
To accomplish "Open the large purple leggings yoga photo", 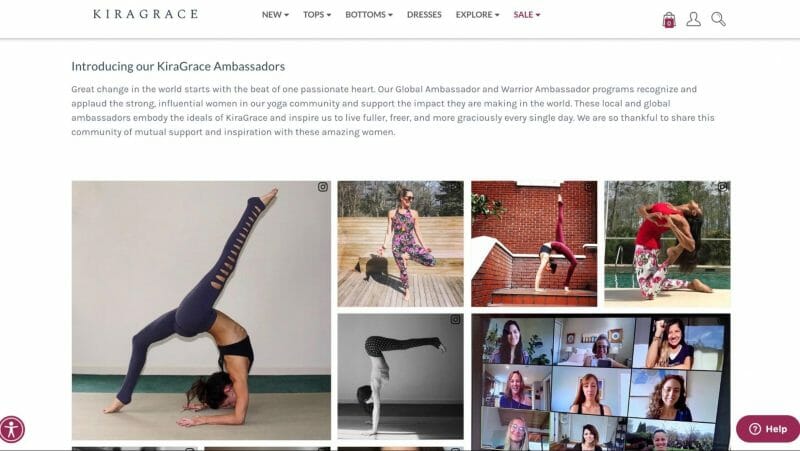I will click(201, 310).
